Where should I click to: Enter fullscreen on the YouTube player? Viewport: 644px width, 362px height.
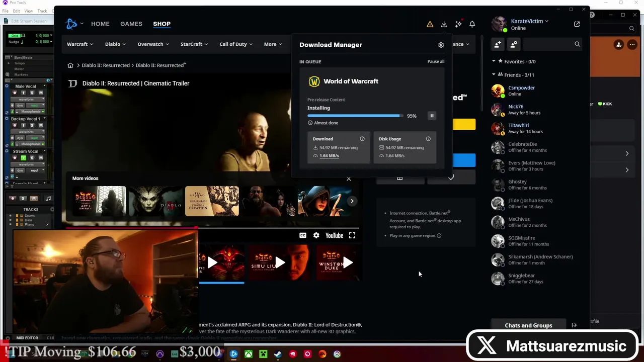tap(352, 235)
